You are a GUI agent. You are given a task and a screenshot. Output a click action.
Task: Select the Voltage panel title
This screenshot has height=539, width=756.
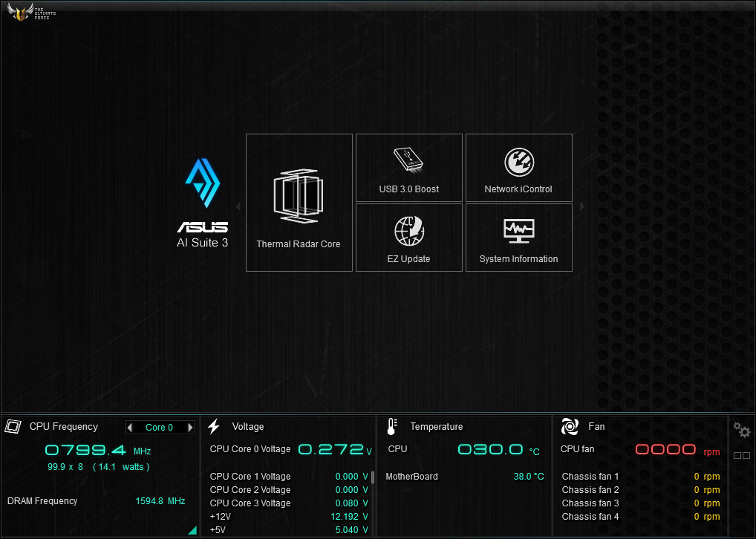248,426
